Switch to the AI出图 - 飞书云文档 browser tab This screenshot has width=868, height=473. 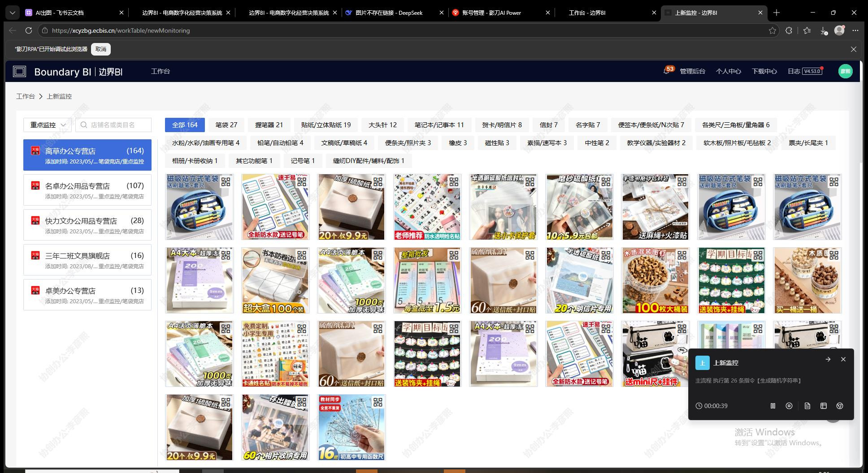(x=74, y=13)
